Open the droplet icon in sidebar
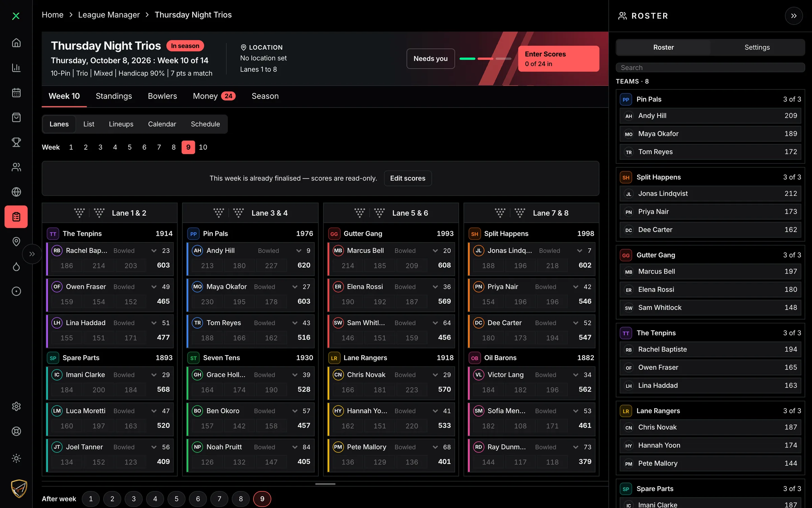This screenshot has width=812, height=508. [16, 267]
